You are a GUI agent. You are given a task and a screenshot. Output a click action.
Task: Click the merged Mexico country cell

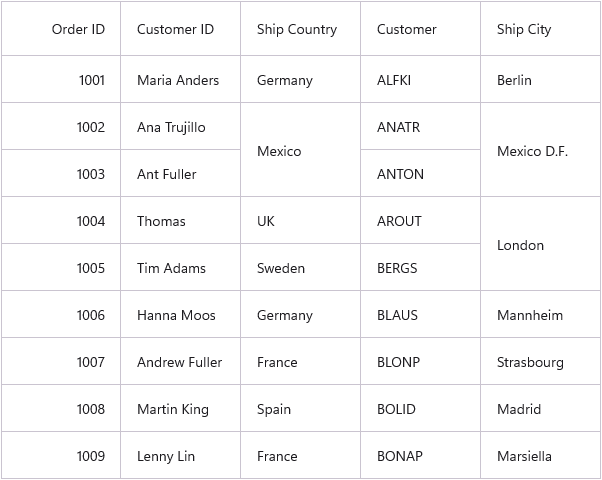(x=300, y=150)
